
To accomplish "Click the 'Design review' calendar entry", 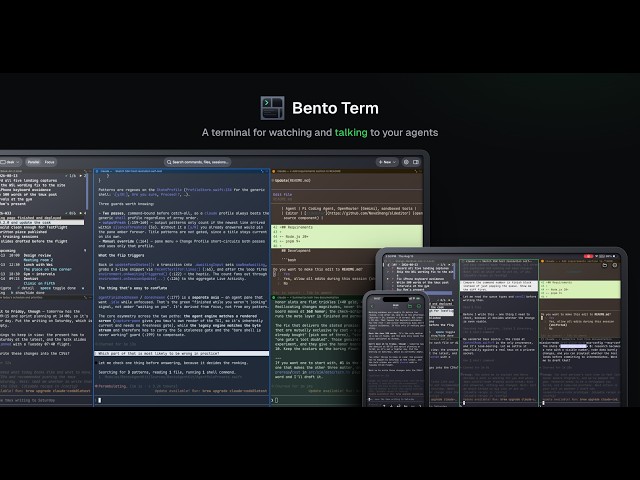I will tap(37, 255).
